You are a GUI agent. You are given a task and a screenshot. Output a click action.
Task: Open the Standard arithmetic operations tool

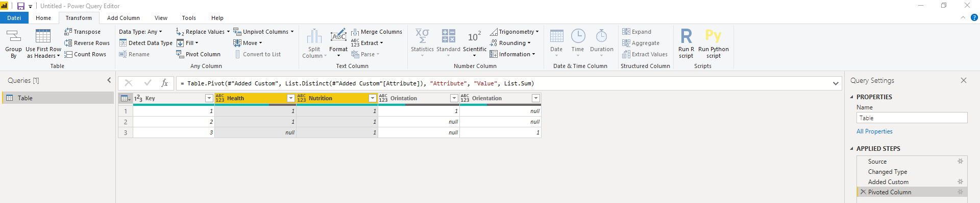448,43
